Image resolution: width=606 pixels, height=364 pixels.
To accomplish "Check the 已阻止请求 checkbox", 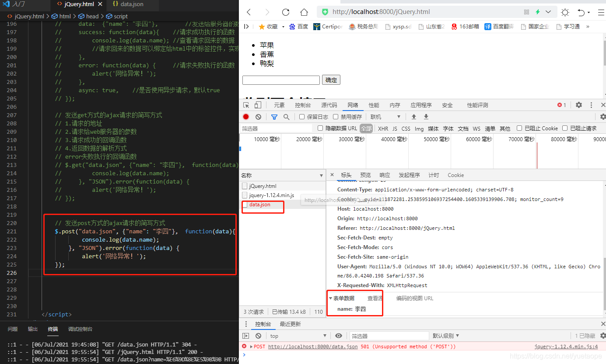I will click(565, 128).
